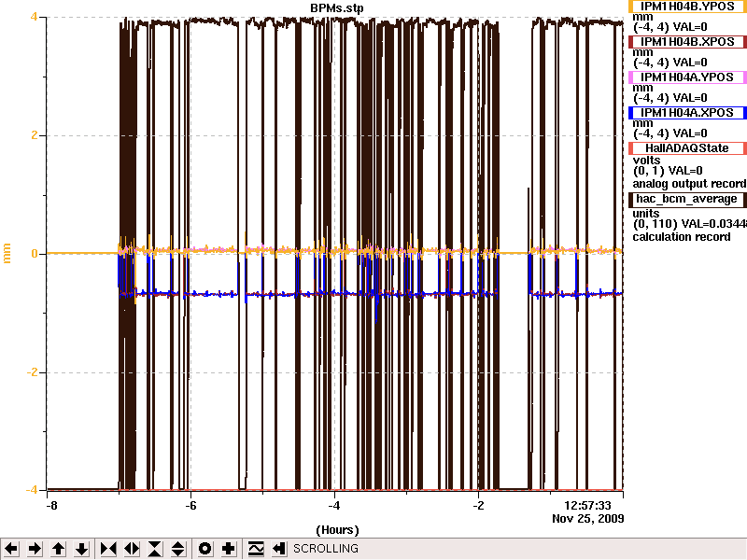The height and width of the screenshot is (560, 747).
Task: Select the HallADAQState legend entry
Action: [687, 148]
